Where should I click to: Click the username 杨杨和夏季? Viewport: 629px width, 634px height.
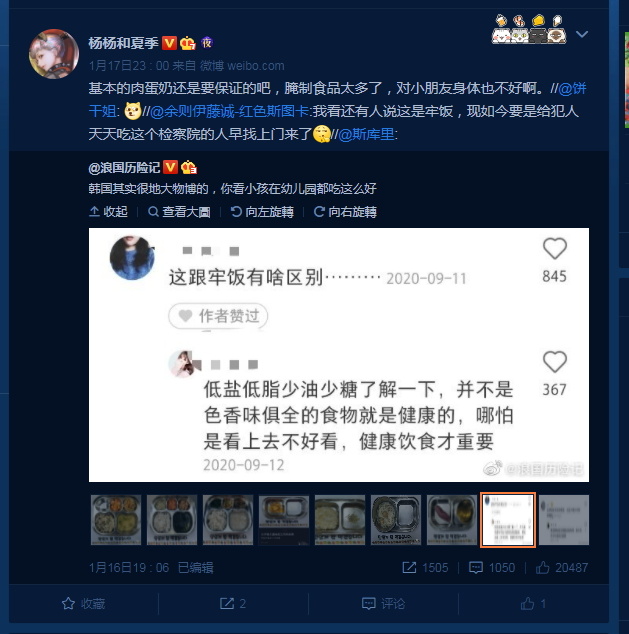pyautogui.click(x=123, y=43)
